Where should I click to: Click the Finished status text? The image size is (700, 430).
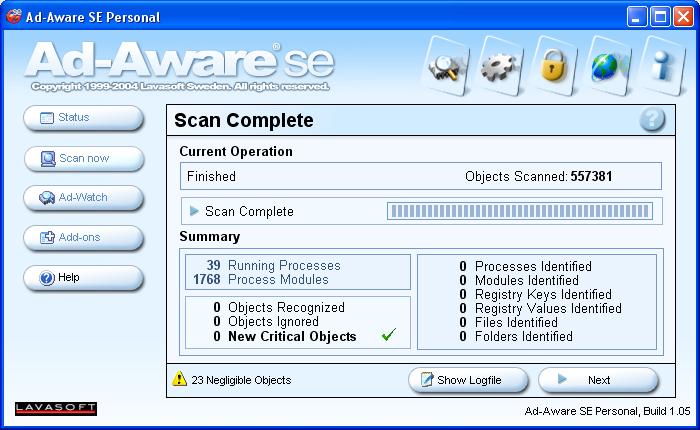point(211,176)
